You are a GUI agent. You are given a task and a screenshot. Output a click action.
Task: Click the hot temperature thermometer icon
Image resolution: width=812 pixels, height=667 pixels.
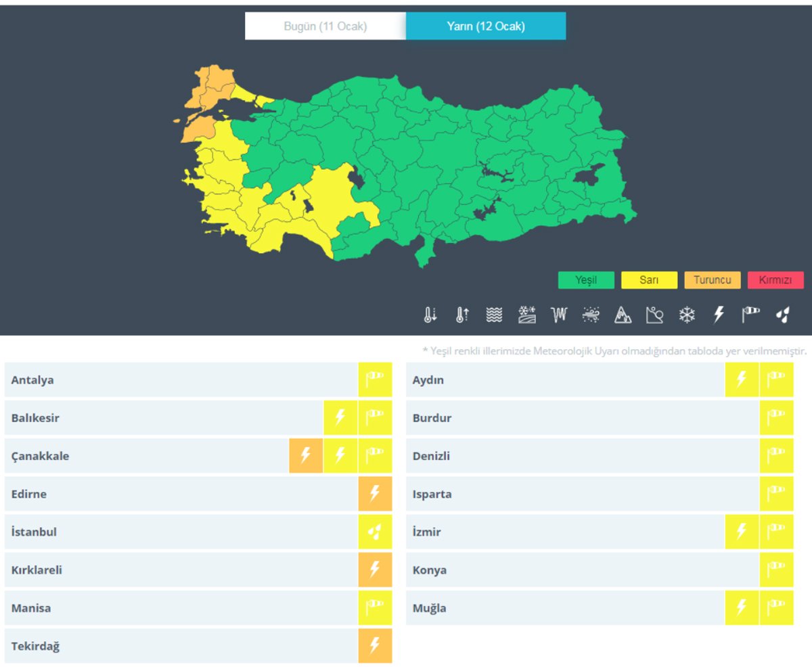pyautogui.click(x=462, y=315)
